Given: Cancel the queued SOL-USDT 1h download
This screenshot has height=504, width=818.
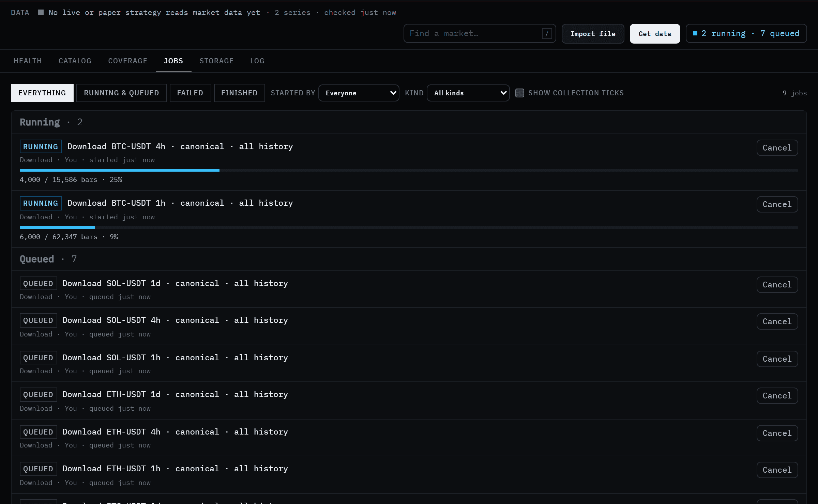Looking at the screenshot, I should tap(777, 359).
